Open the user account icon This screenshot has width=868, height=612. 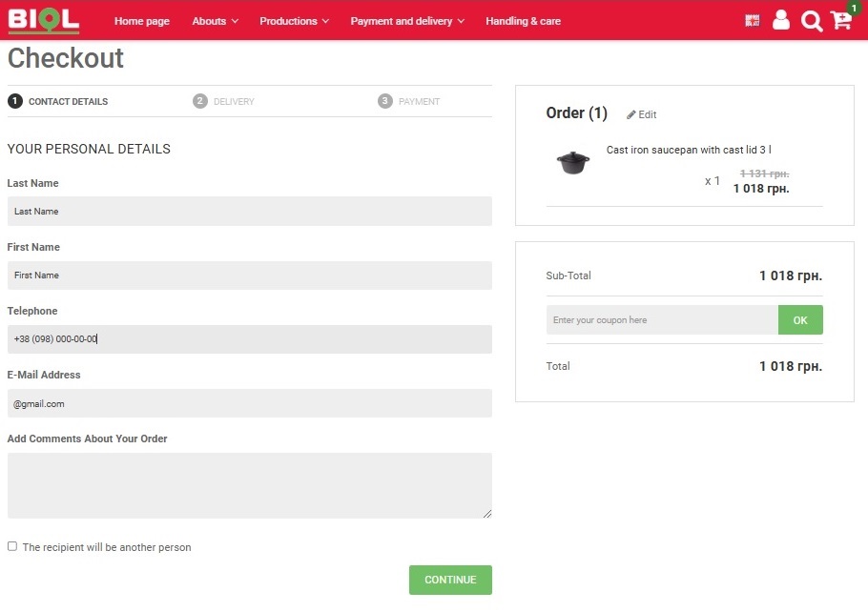781,21
